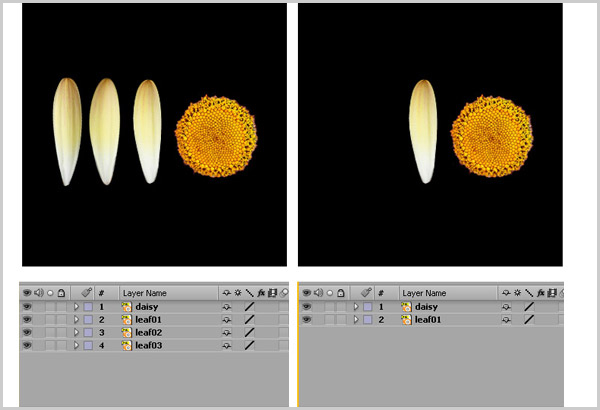Expand the leaf03 layer properties triangle
The height and width of the screenshot is (410, 600).
(x=76, y=345)
